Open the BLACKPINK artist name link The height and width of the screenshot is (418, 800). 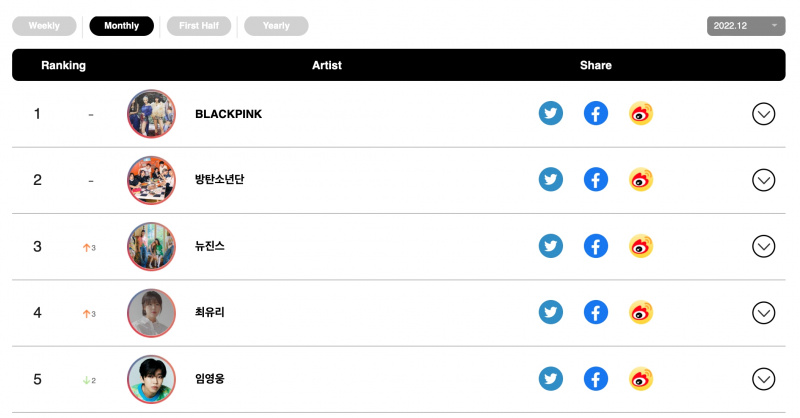coord(229,114)
